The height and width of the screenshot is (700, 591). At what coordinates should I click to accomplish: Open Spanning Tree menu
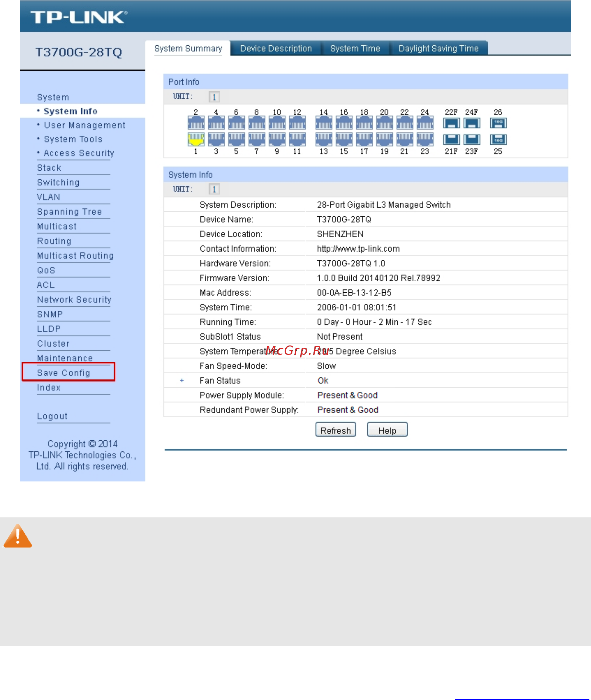click(x=69, y=212)
